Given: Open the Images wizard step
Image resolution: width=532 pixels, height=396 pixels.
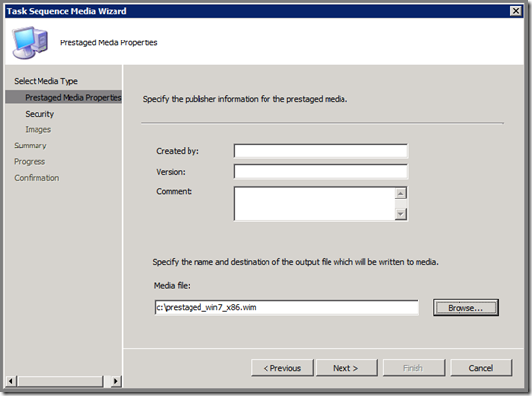Looking at the screenshot, I should point(38,129).
